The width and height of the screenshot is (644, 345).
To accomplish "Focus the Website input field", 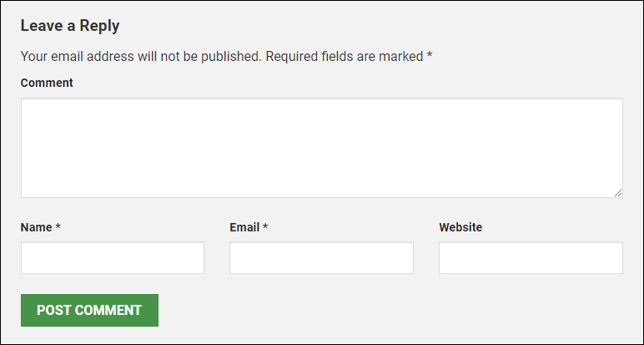I will [531, 258].
